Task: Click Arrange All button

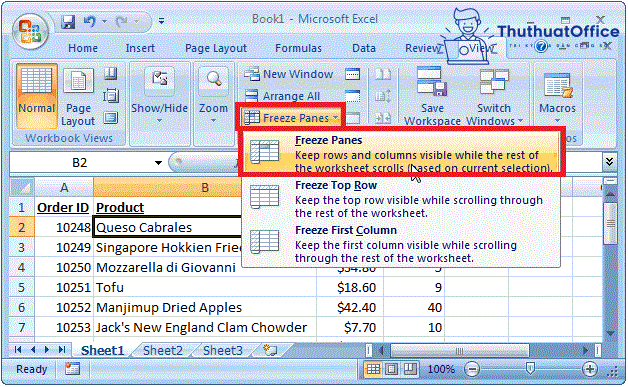Action: [x=282, y=96]
